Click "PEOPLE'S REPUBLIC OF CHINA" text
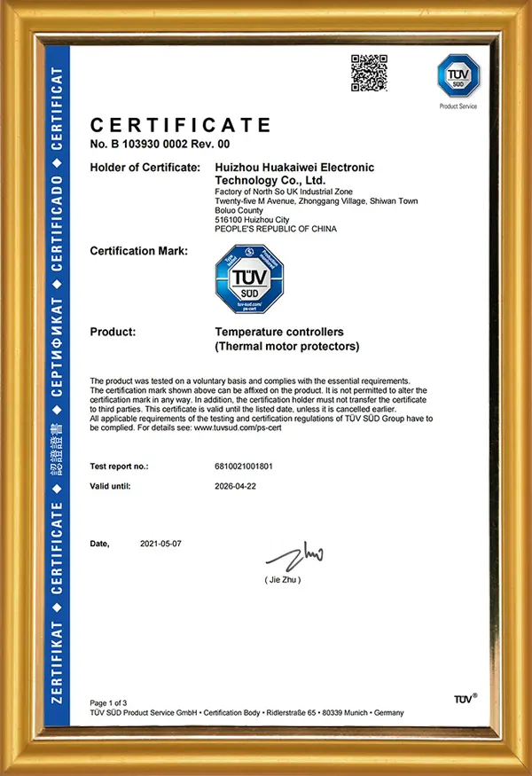This screenshot has width=532, height=776. pyautogui.click(x=276, y=229)
